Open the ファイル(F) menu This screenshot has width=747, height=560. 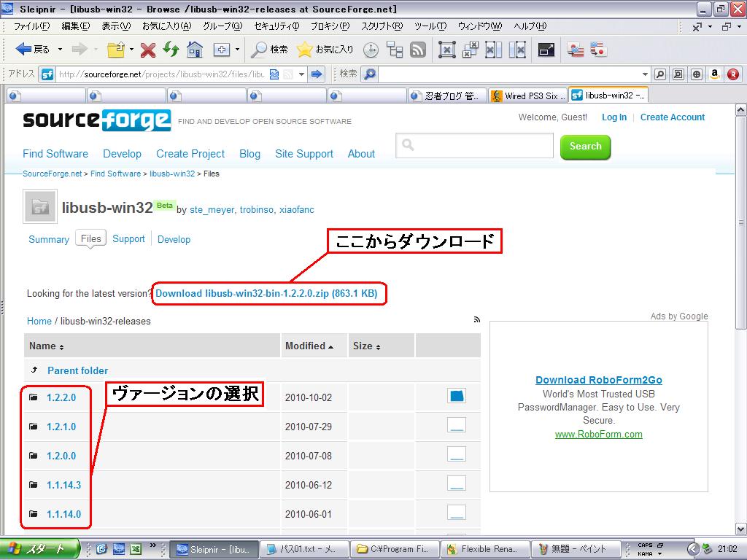[x=31, y=26]
